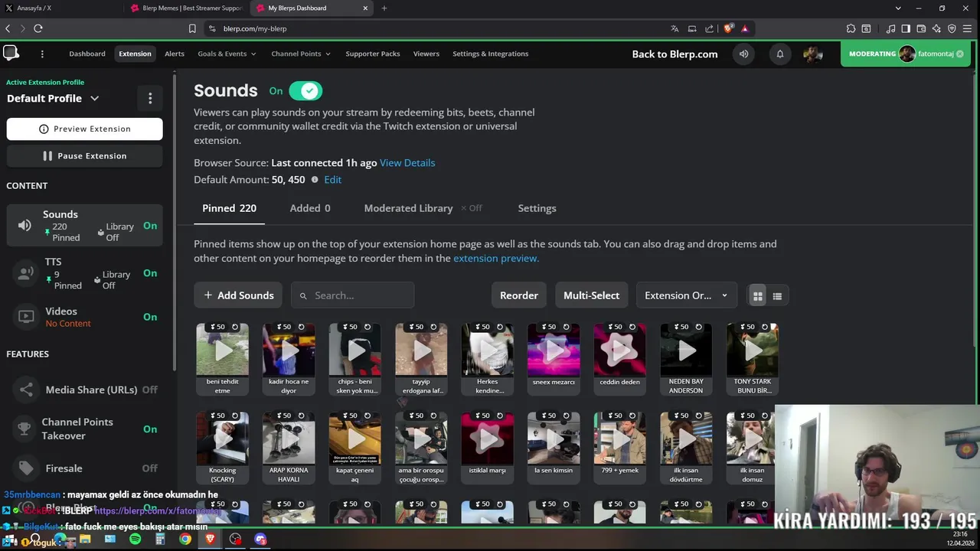This screenshot has height=551, width=980.
Task: Switch to the Anasayfa / X browser tab
Action: (x=61, y=8)
